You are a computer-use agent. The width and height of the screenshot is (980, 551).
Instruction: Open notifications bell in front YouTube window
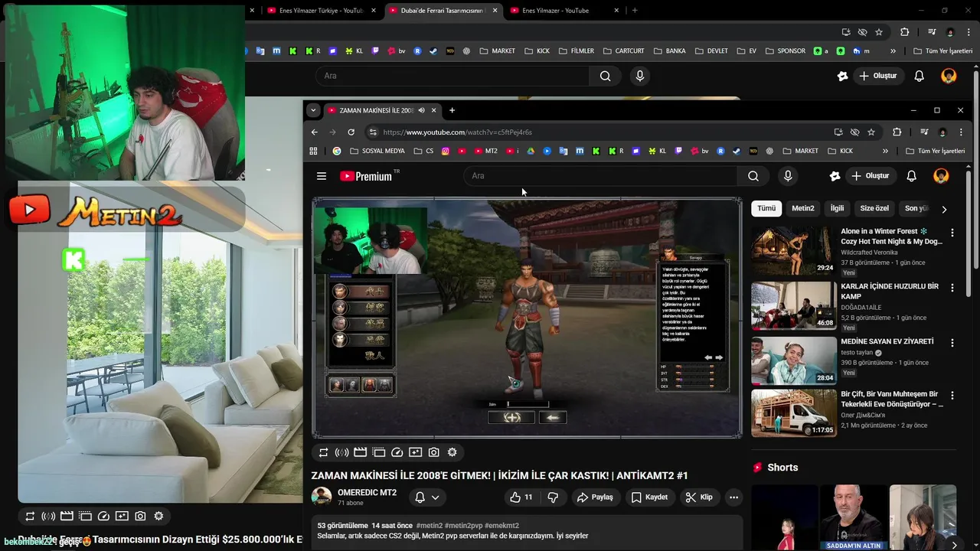tap(911, 176)
